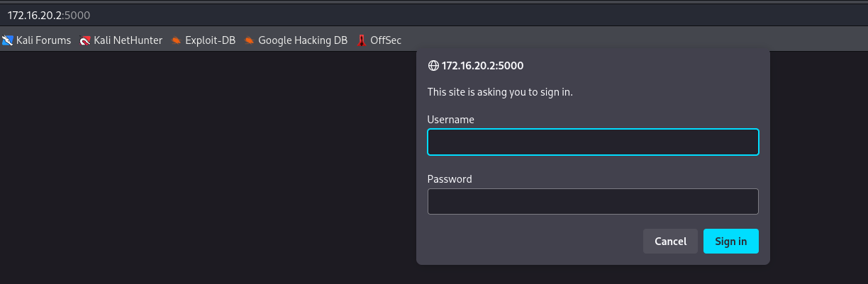Screen dimensions: 868x284
Task: Focus the Password input field
Action: pos(593,202)
